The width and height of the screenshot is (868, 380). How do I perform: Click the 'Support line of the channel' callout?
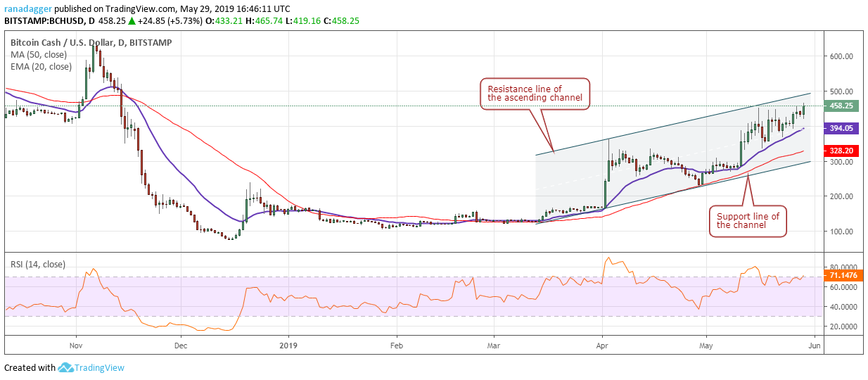click(747, 221)
